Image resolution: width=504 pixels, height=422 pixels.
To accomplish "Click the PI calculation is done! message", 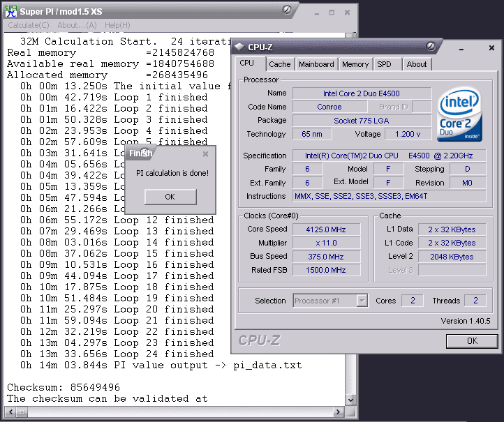I will tap(172, 173).
